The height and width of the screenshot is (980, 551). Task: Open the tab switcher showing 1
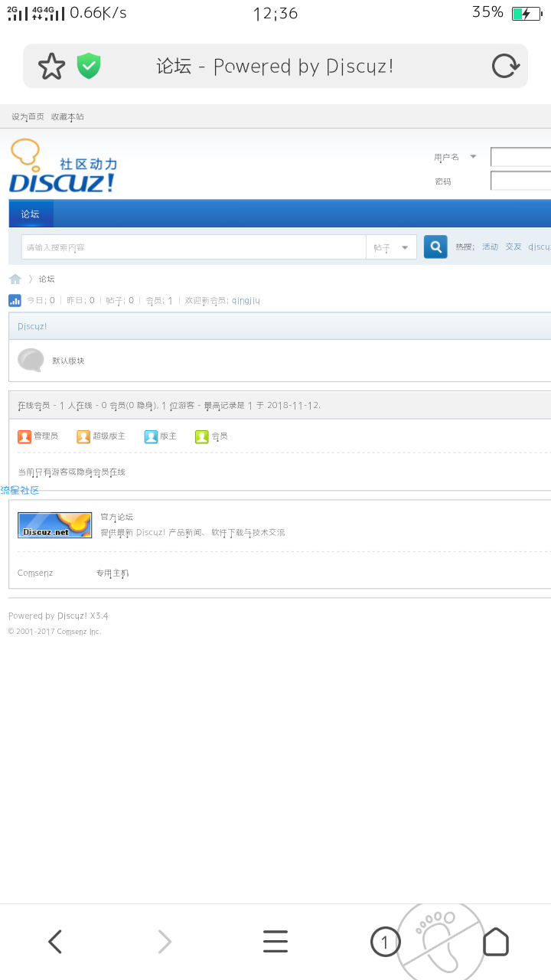click(x=385, y=942)
